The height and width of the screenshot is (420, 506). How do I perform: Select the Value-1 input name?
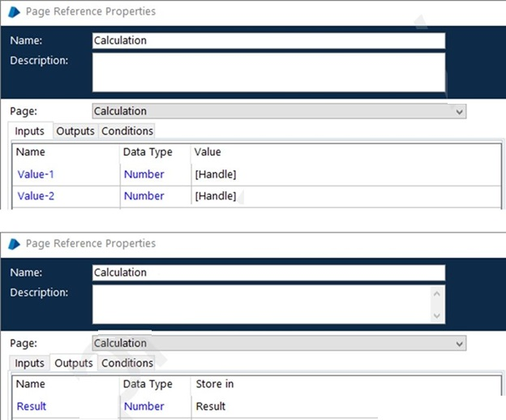pyautogui.click(x=36, y=174)
